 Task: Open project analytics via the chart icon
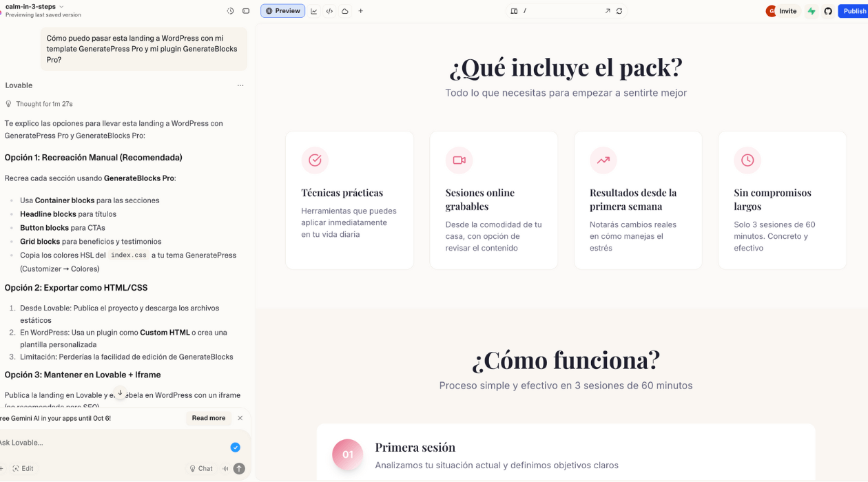(313, 10)
